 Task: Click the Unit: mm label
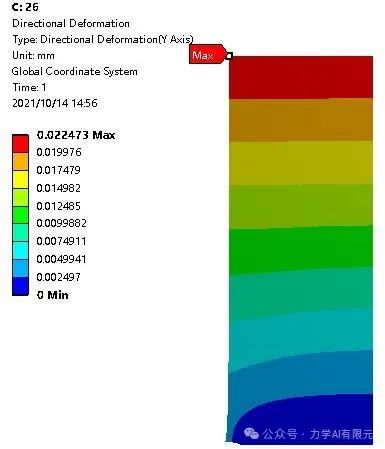[x=33, y=55]
